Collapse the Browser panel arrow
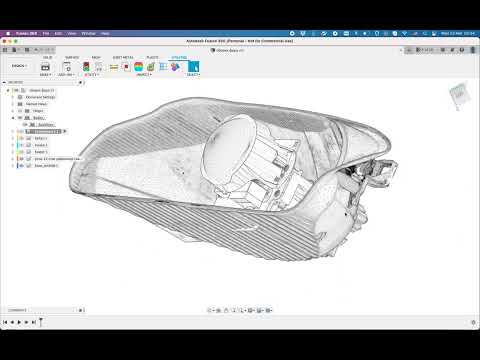 (4, 82)
